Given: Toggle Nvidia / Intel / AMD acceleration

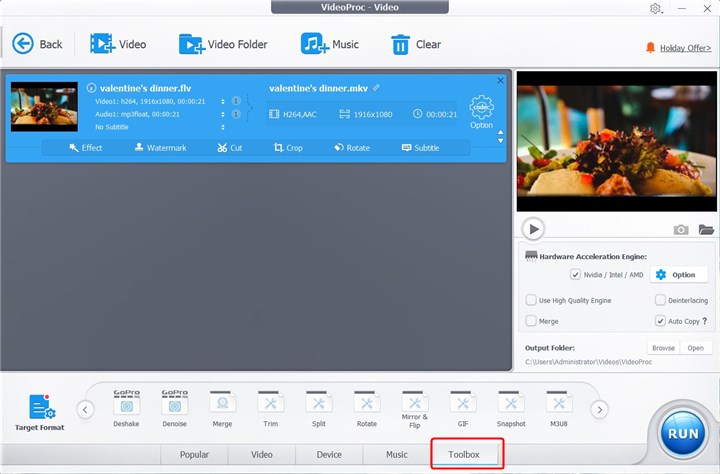Looking at the screenshot, I should pyautogui.click(x=575, y=275).
